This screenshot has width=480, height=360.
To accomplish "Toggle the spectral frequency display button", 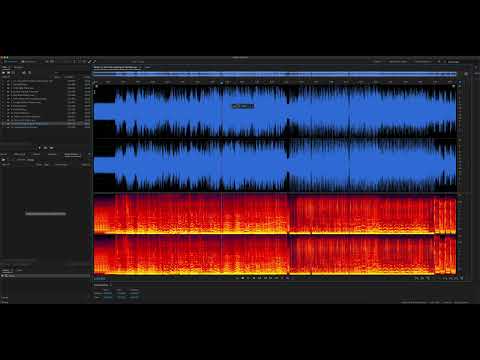I will [x=47, y=62].
